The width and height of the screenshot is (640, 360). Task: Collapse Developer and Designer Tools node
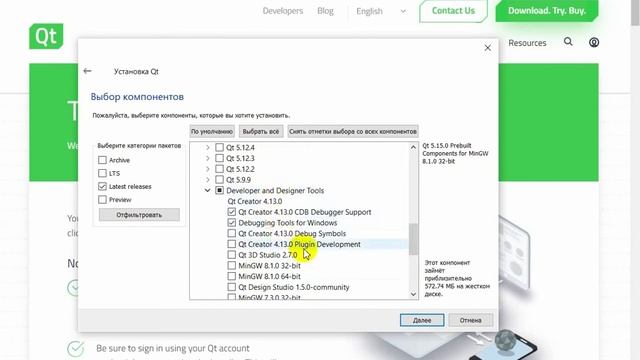[208, 190]
